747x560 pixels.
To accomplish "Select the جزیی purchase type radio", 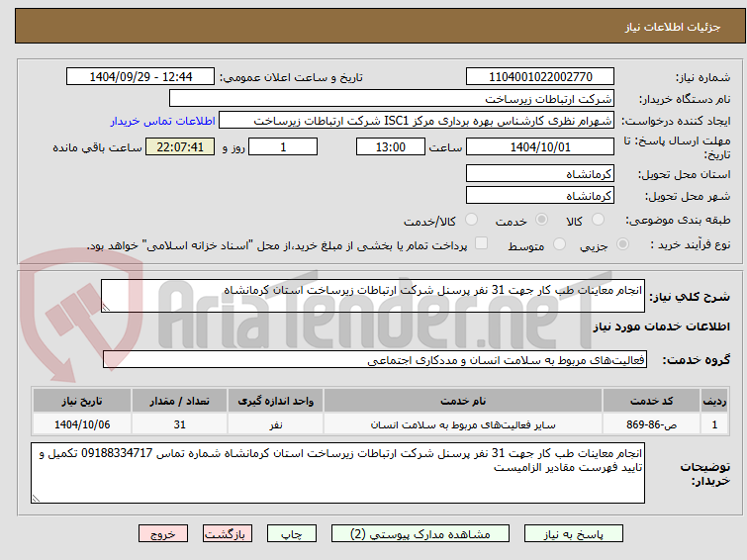I will (x=622, y=244).
